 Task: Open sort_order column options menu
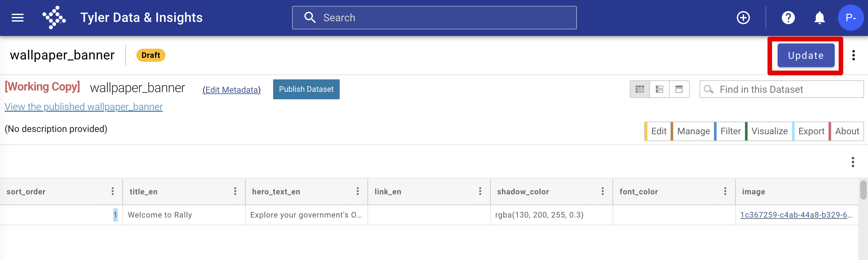click(113, 191)
